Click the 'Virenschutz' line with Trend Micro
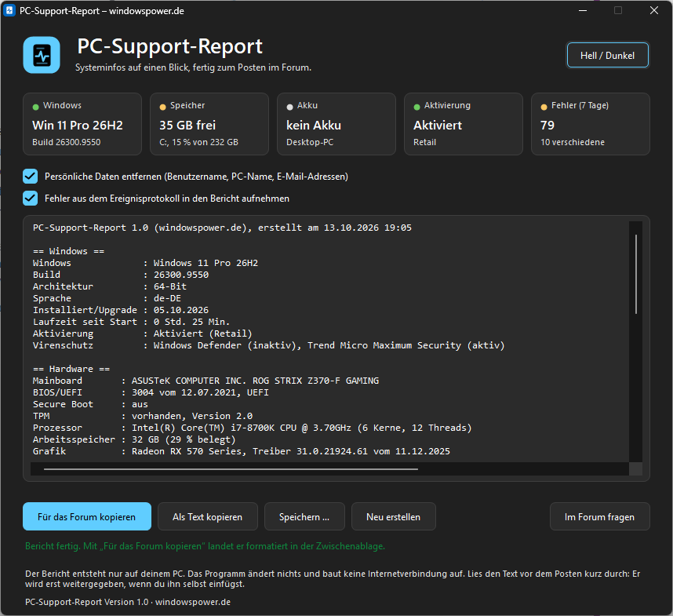The width and height of the screenshot is (673, 616). (x=269, y=345)
